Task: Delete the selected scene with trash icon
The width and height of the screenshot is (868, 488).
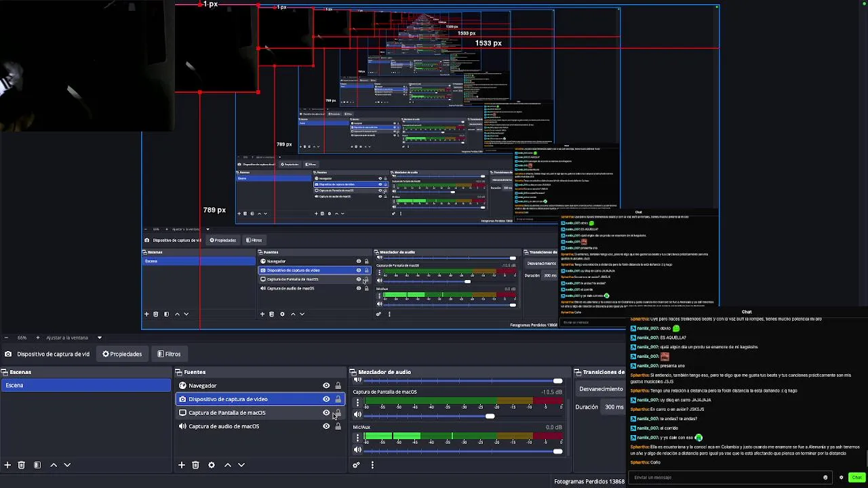Action: point(21,465)
